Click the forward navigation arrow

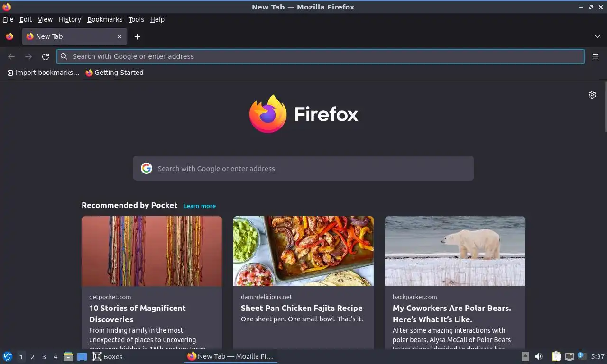tap(28, 56)
